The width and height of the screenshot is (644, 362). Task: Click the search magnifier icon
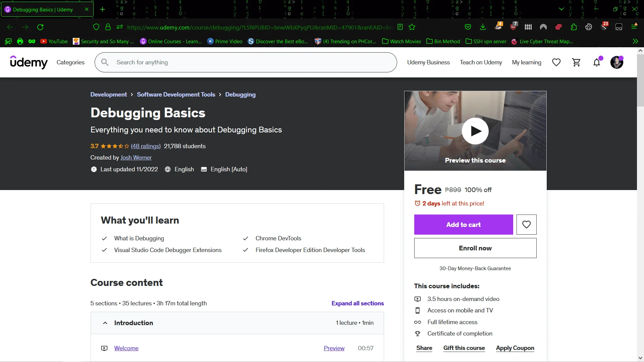105,62
